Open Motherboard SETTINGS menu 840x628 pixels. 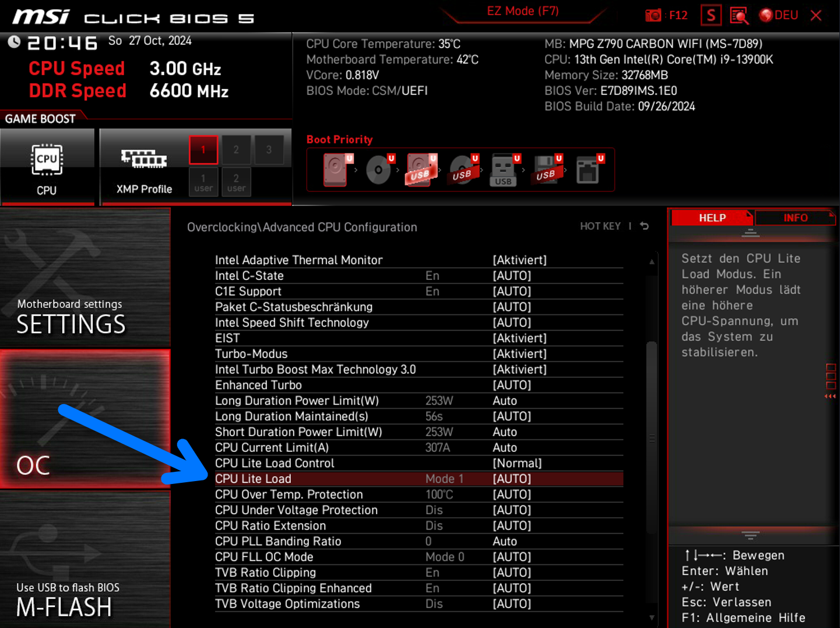tap(85, 278)
